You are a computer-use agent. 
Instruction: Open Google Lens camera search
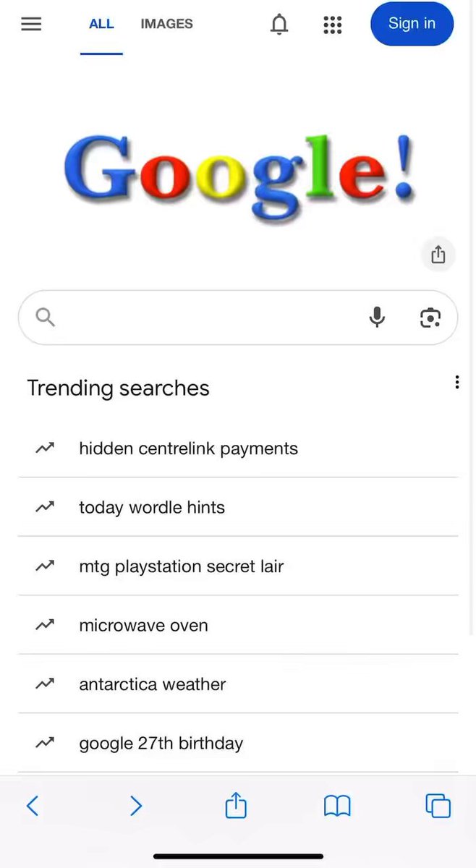430,318
